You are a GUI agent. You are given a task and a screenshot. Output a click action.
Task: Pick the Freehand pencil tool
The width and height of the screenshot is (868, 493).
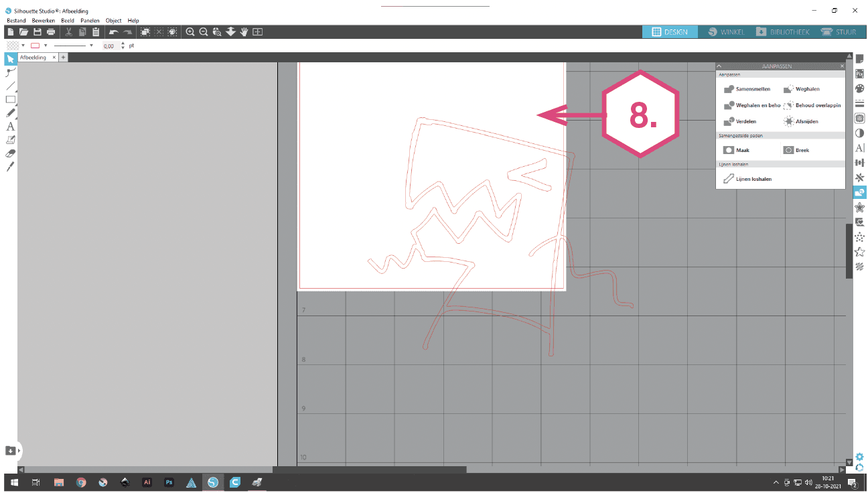click(11, 113)
